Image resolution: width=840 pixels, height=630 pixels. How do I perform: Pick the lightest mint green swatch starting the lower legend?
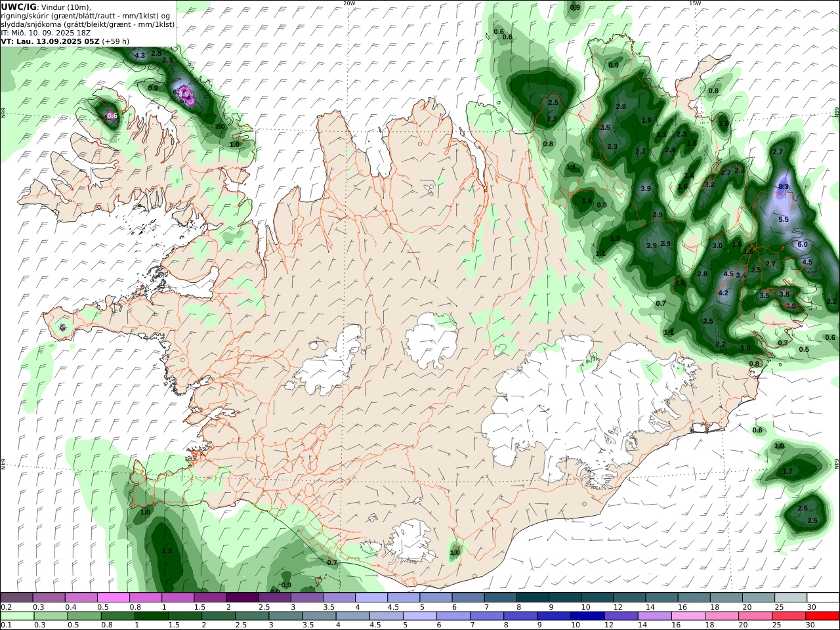[x=17, y=616]
